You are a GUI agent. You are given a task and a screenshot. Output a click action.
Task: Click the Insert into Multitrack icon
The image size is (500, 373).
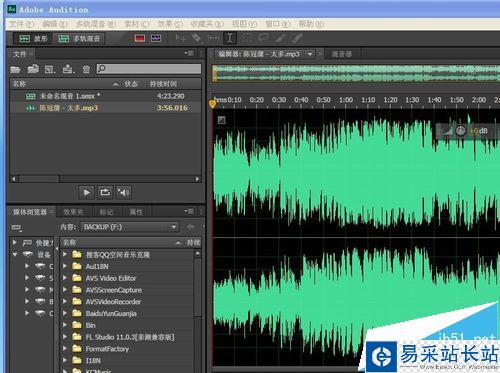[x=68, y=69]
